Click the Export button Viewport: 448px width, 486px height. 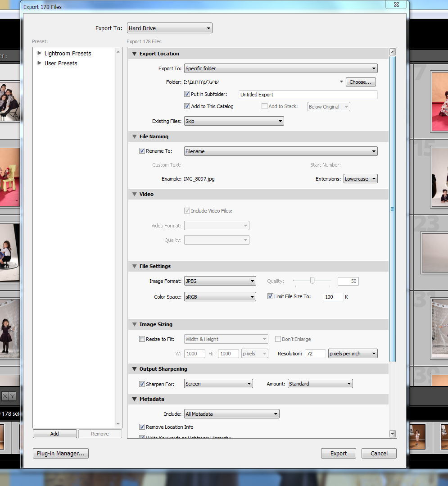tap(338, 453)
